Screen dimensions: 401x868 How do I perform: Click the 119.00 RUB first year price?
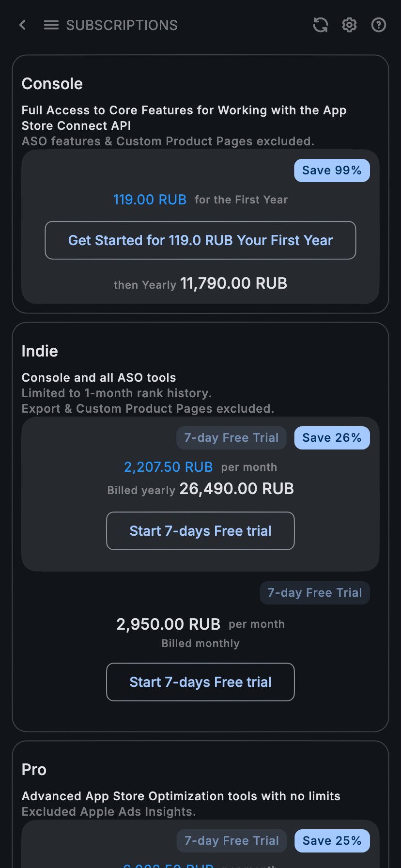coord(150,200)
